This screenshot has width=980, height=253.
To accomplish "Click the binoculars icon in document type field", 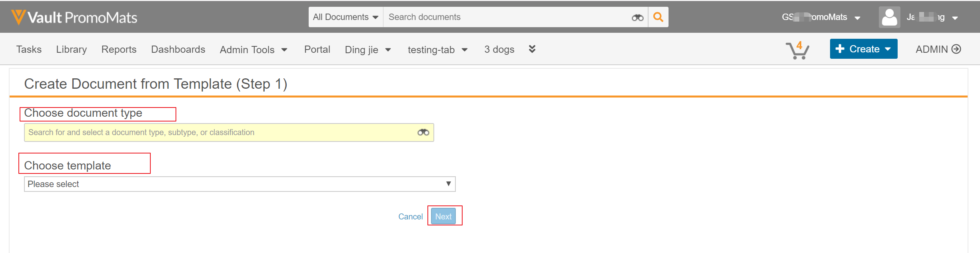I will pyautogui.click(x=423, y=132).
